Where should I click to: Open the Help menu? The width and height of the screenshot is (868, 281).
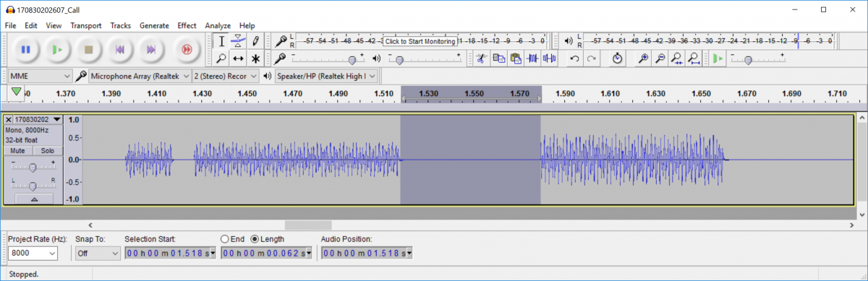pyautogui.click(x=247, y=25)
